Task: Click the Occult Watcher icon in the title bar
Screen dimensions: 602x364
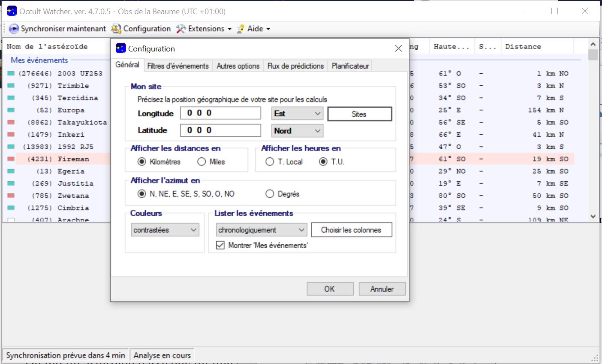Action: click(12, 11)
